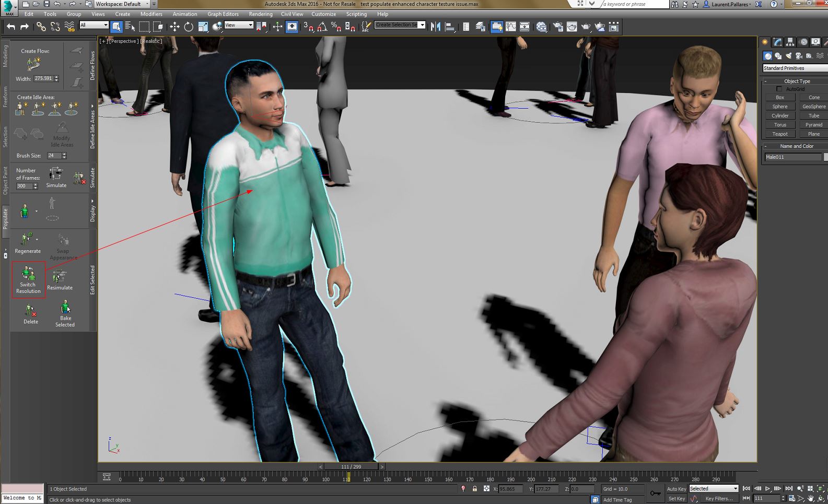Open the Modifiers menu
The height and width of the screenshot is (504, 828).
(x=151, y=14)
